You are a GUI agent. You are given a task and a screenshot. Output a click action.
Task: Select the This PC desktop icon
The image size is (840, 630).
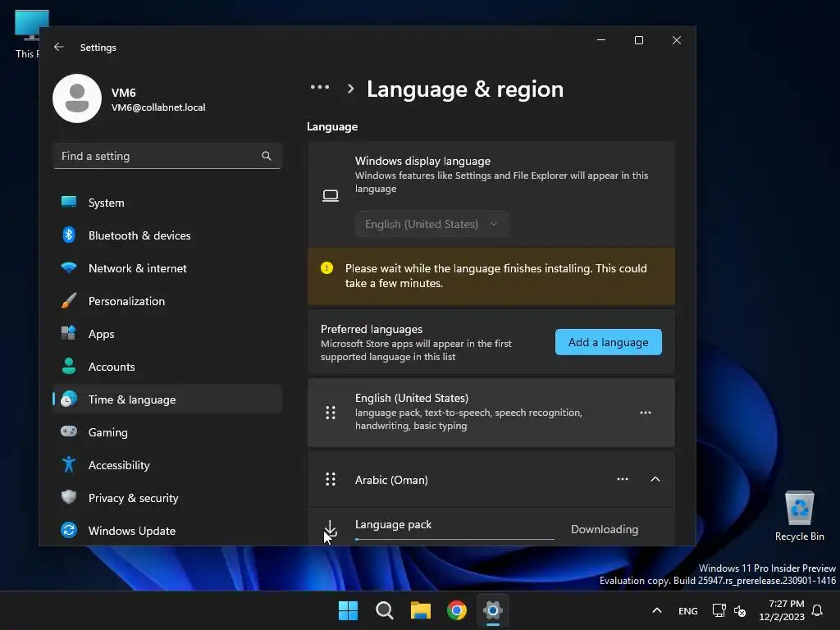coord(28,34)
